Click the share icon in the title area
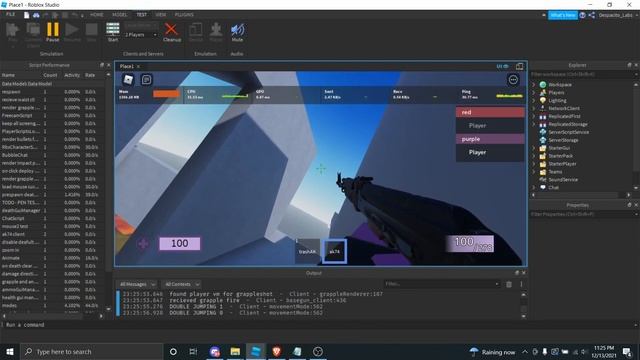This screenshot has height=360, width=640. pos(591,15)
